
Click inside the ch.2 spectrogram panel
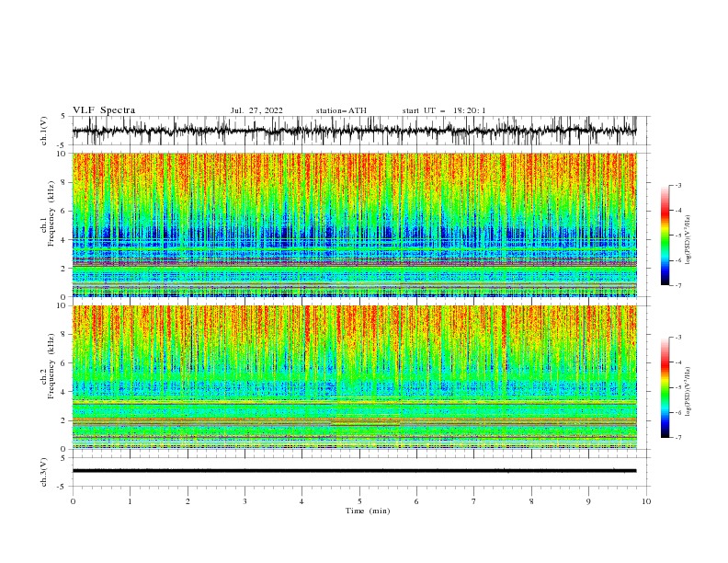click(355, 377)
